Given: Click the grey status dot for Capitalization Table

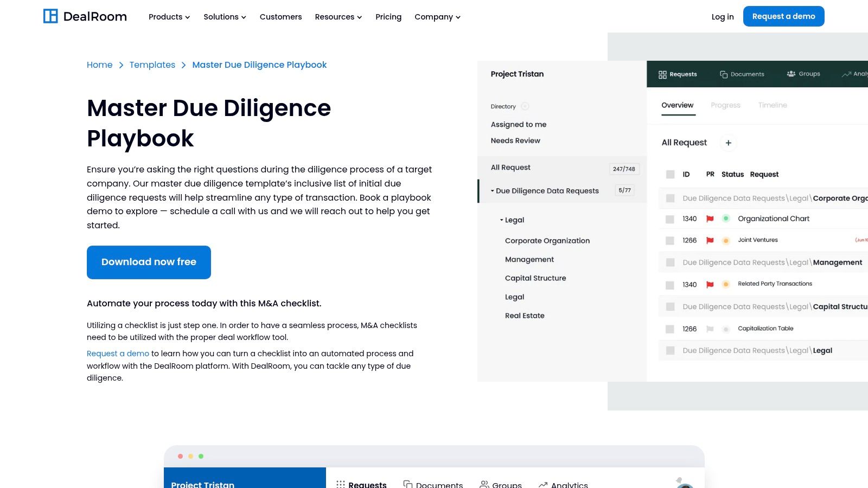Looking at the screenshot, I should pos(726,329).
